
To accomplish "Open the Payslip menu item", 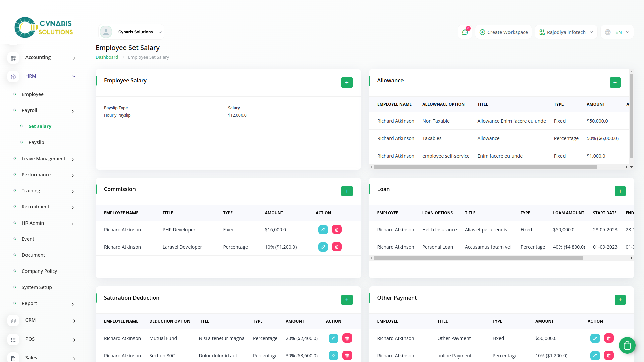I will 36,142.
